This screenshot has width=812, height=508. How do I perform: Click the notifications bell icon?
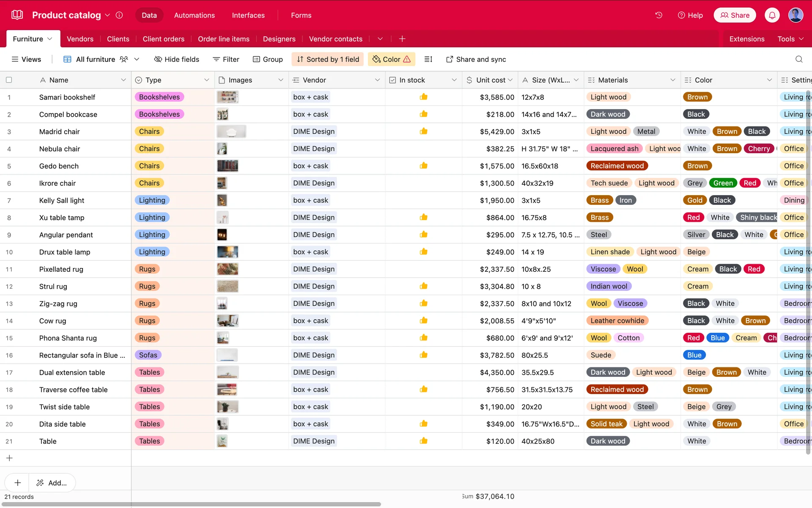(x=772, y=15)
